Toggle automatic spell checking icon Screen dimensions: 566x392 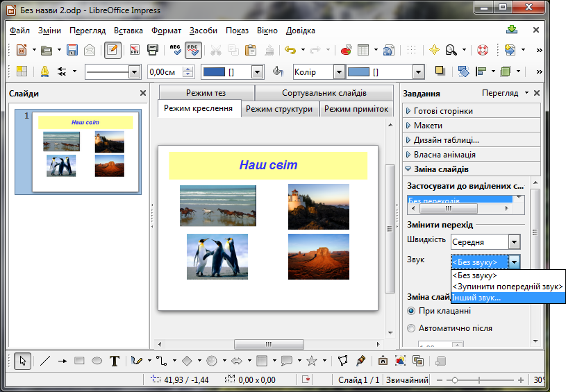pyautogui.click(x=193, y=50)
